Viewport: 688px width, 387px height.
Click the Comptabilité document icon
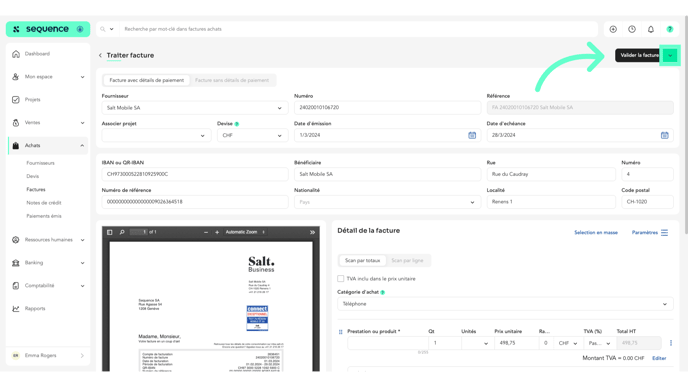tap(16, 286)
